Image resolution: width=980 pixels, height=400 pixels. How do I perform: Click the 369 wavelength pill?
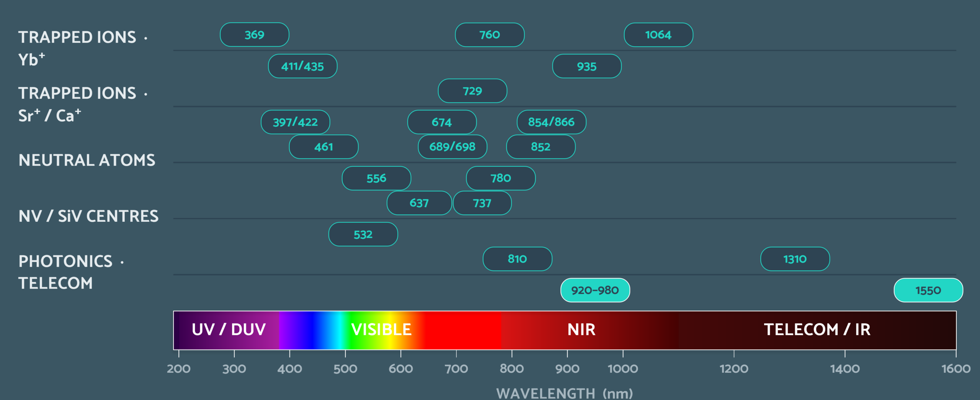[255, 35]
